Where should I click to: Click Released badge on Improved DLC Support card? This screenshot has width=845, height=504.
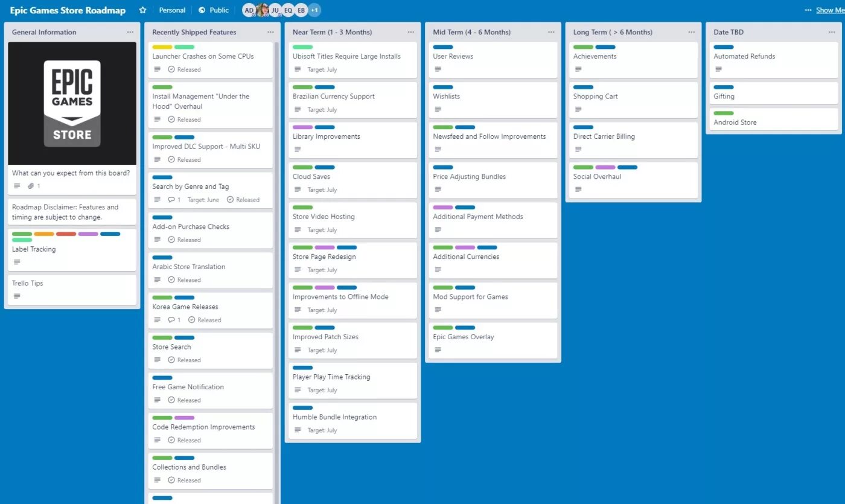[x=184, y=159]
